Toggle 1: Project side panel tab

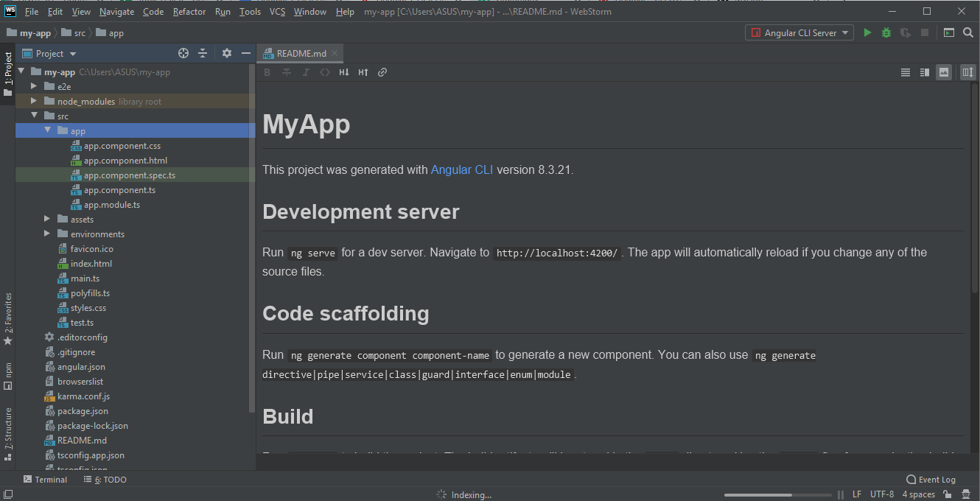7,74
